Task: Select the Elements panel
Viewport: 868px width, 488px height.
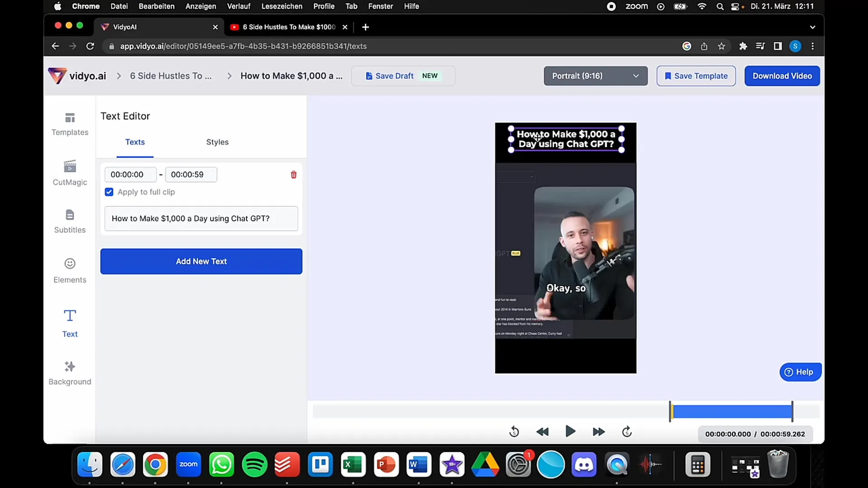Action: 70,269
